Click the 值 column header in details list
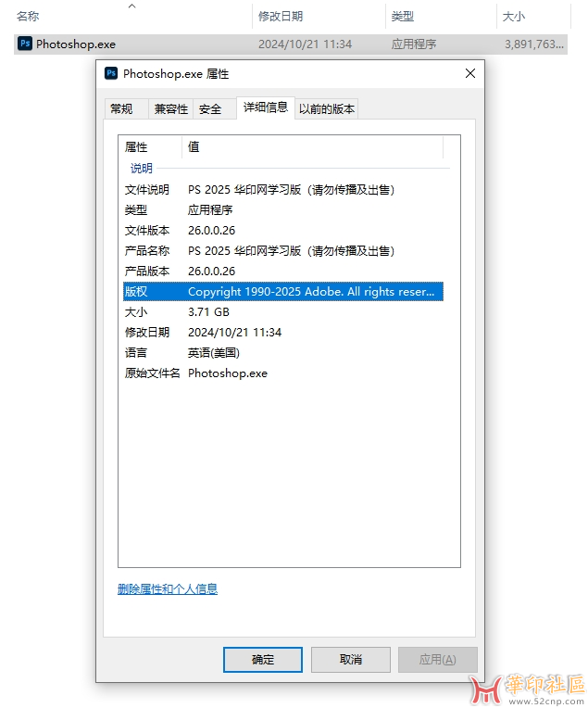 coord(313,146)
